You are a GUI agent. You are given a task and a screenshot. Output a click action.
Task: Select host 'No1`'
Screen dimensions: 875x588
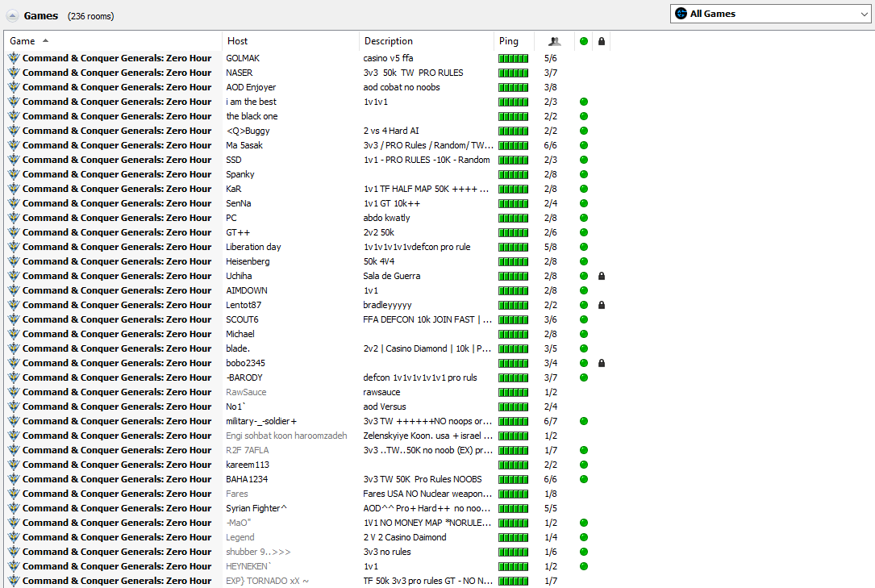pyautogui.click(x=235, y=407)
